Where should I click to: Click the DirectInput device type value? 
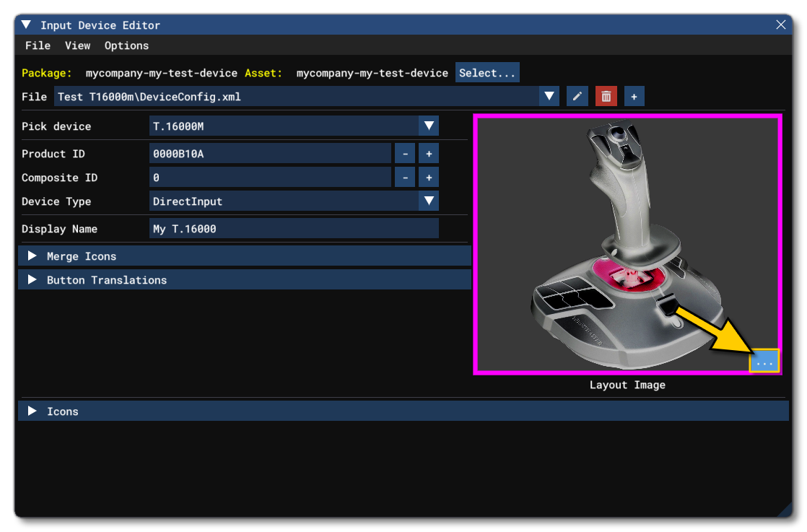click(188, 201)
